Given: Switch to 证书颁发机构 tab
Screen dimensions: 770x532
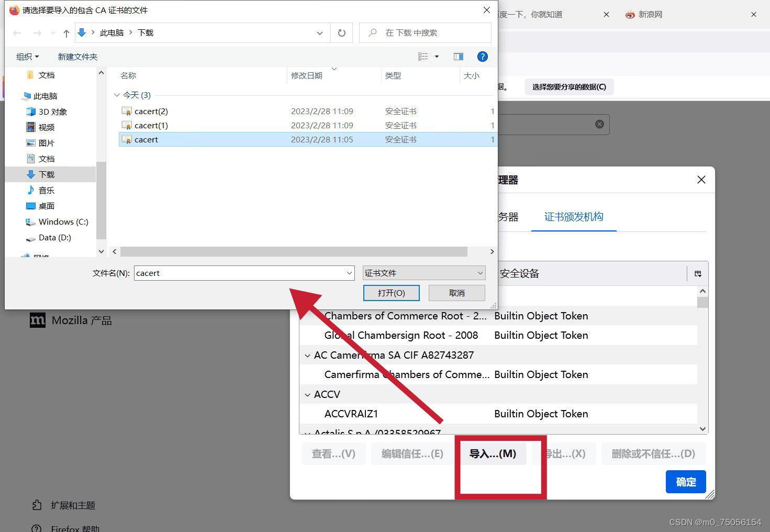Looking at the screenshot, I should (x=574, y=217).
